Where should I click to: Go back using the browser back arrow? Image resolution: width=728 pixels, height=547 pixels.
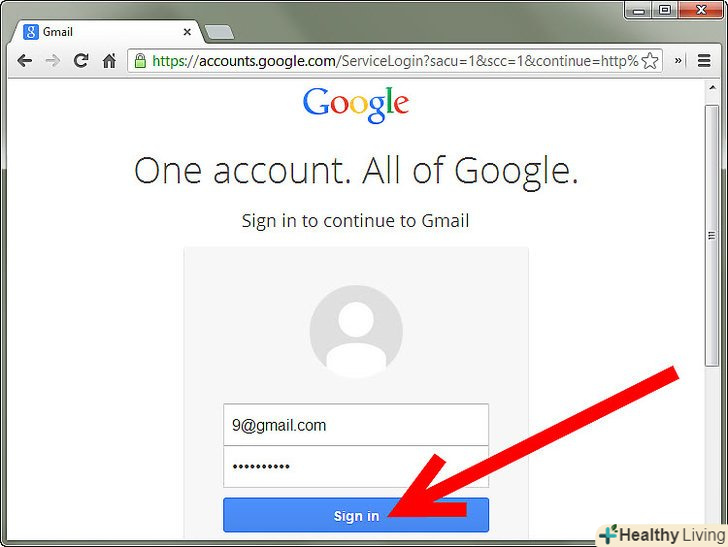(25, 61)
